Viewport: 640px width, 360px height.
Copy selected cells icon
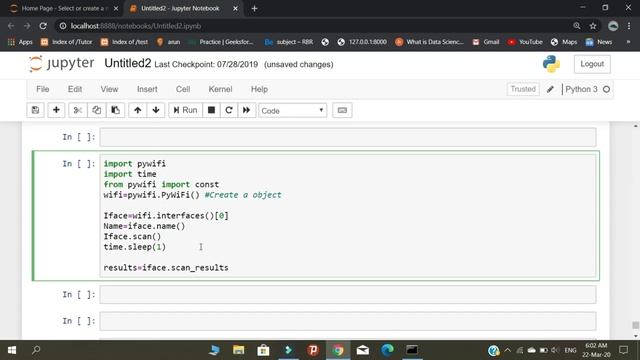click(97, 110)
